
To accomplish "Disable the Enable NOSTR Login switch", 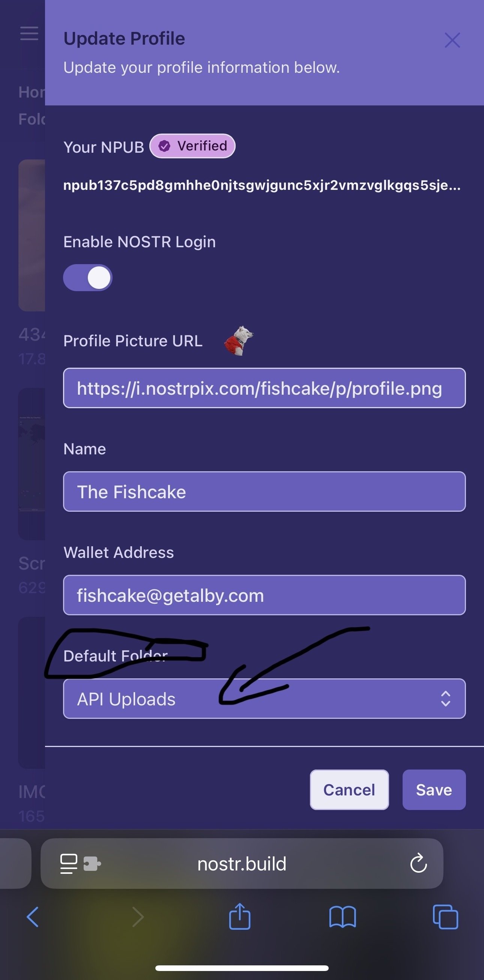I will [87, 278].
